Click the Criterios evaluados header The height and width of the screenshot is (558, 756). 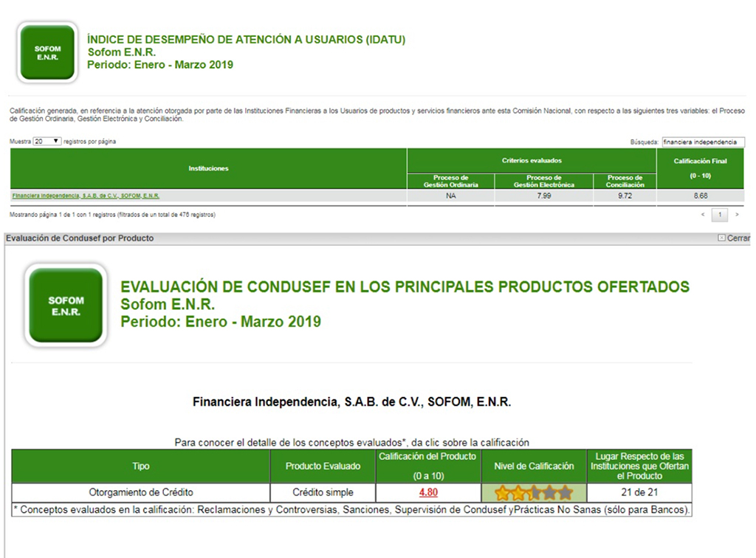532,160
